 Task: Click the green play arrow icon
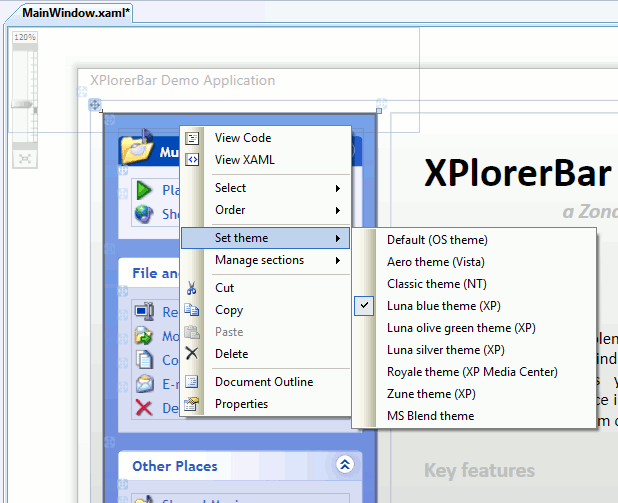click(143, 190)
